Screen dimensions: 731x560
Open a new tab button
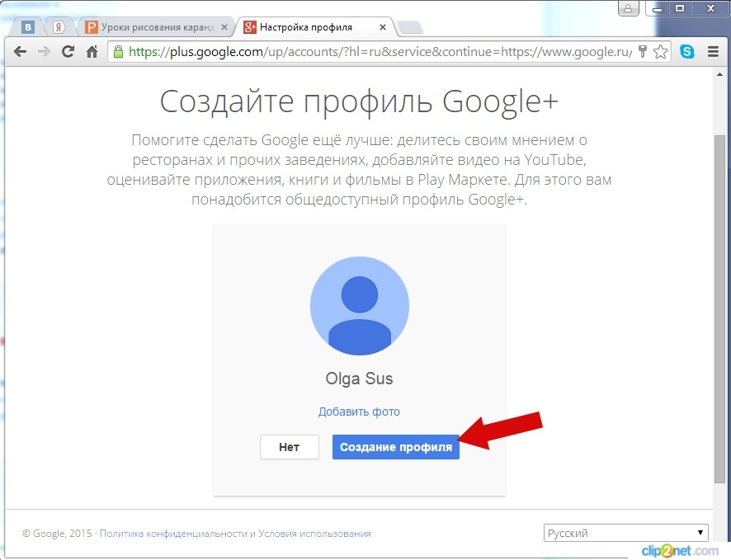(x=411, y=27)
